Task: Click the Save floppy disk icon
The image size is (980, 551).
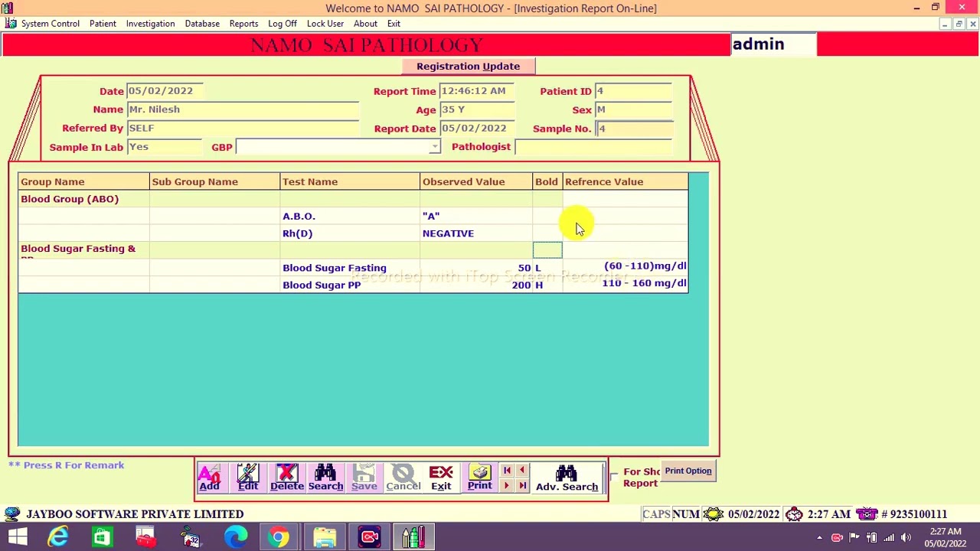Action: pyautogui.click(x=364, y=478)
